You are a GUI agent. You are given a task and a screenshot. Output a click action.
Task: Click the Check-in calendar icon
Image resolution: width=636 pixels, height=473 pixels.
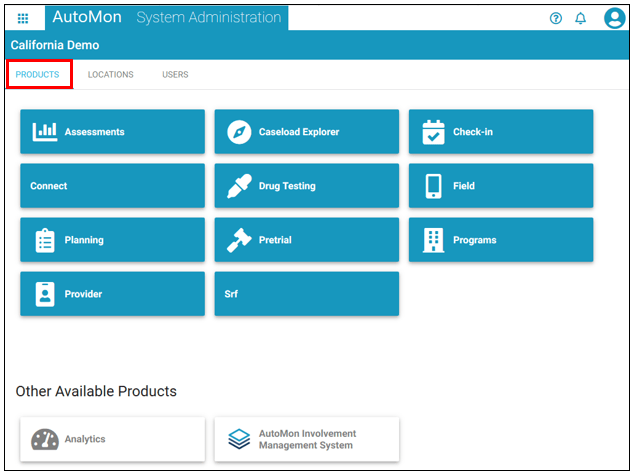(x=433, y=132)
